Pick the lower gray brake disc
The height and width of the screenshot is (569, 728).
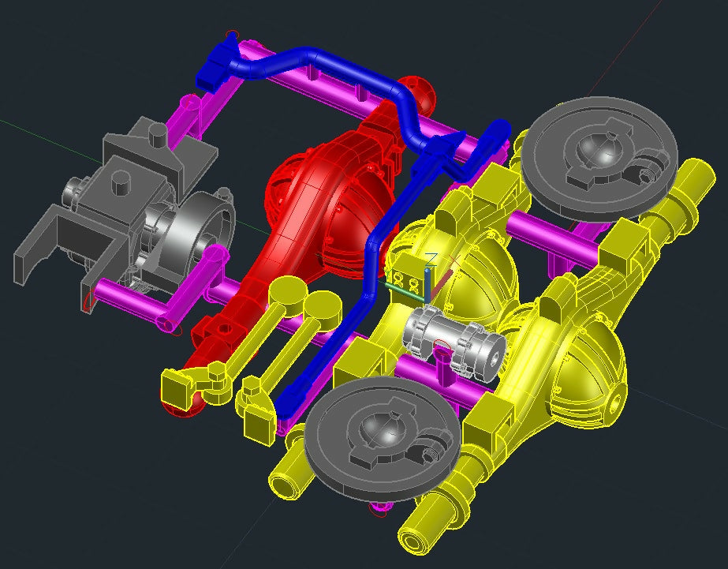(382, 432)
